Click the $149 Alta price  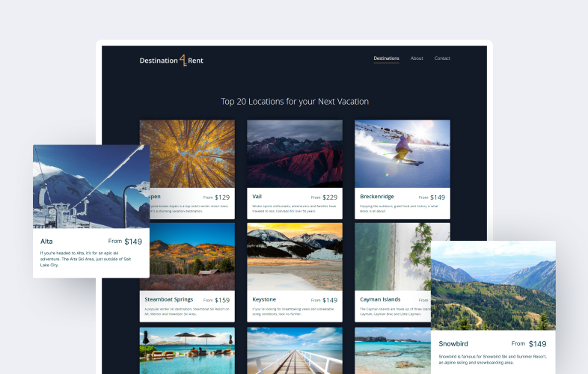(x=133, y=242)
